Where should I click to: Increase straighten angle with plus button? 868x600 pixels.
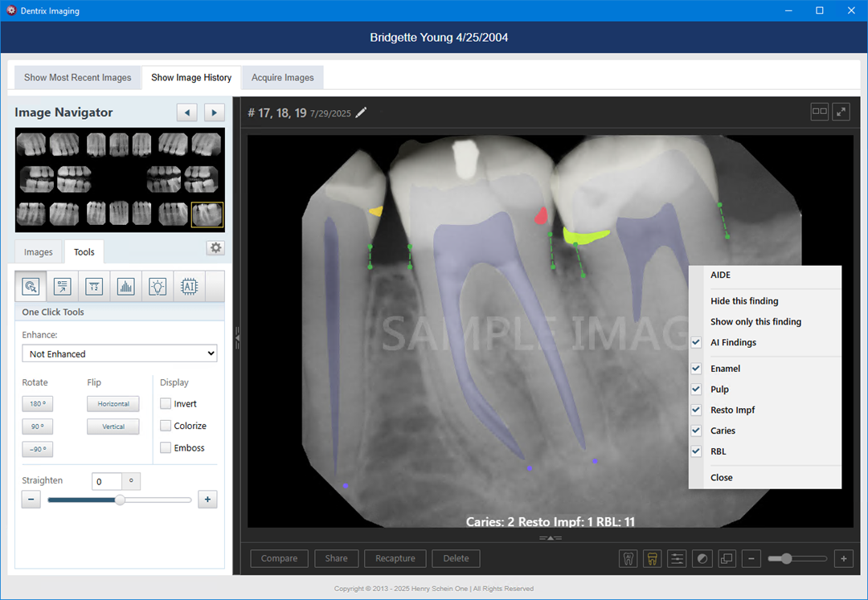[207, 500]
